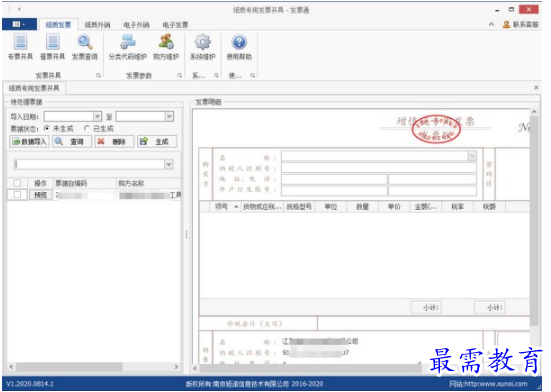Viewport: 551px width, 392px height.
Task: Click 预览 button in first row
Action: pos(40,195)
